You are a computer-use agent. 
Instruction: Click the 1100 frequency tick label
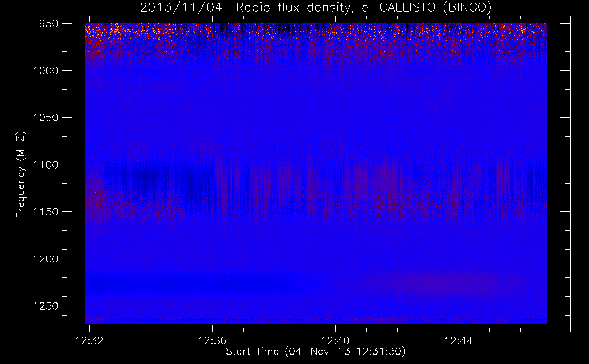(46, 165)
